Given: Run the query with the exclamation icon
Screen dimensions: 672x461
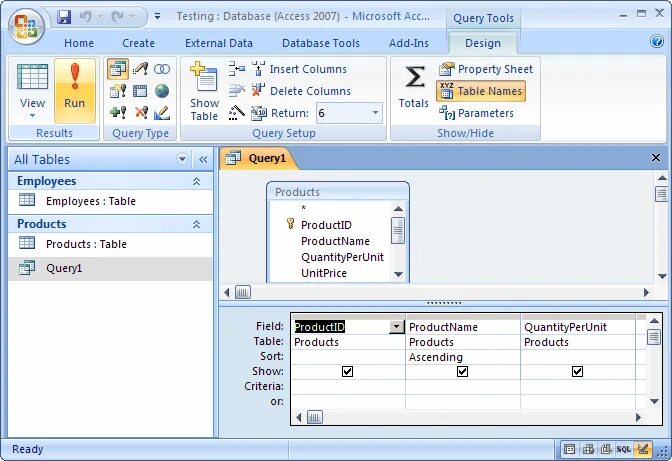Looking at the screenshot, I should pyautogui.click(x=75, y=90).
